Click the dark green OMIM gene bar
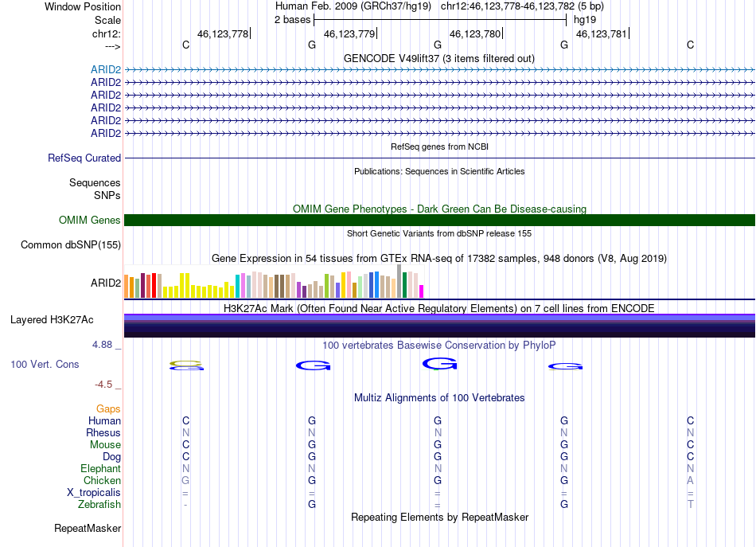756x547 pixels. coord(439,220)
